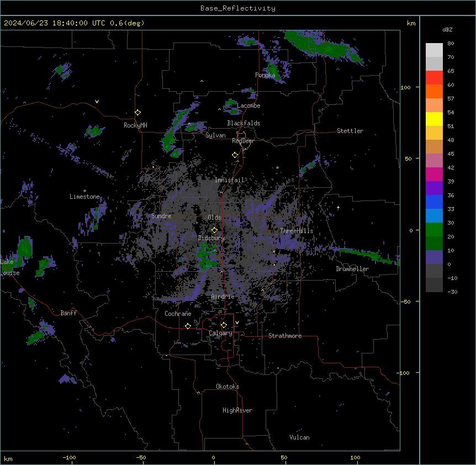Image resolution: width=476 pixels, height=465 pixels.
Task: Click the RockyMH label on the map
Action: coord(135,125)
